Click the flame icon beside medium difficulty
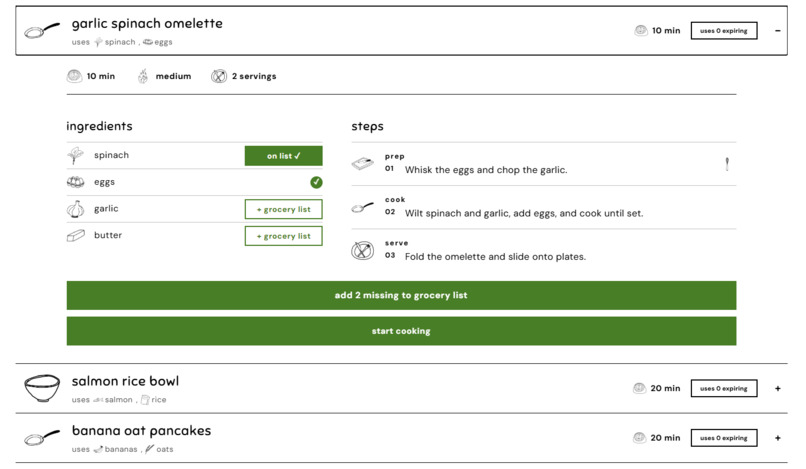 coord(143,76)
